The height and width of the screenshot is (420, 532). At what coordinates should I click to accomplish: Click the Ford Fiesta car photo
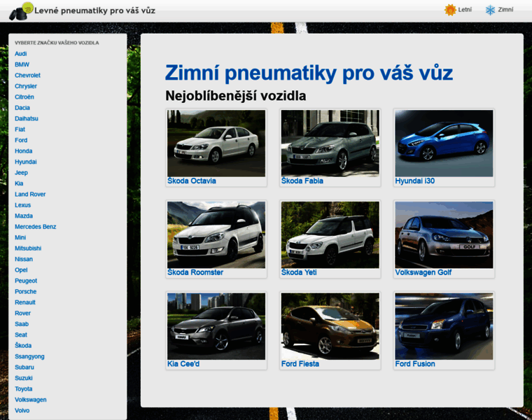(330, 326)
